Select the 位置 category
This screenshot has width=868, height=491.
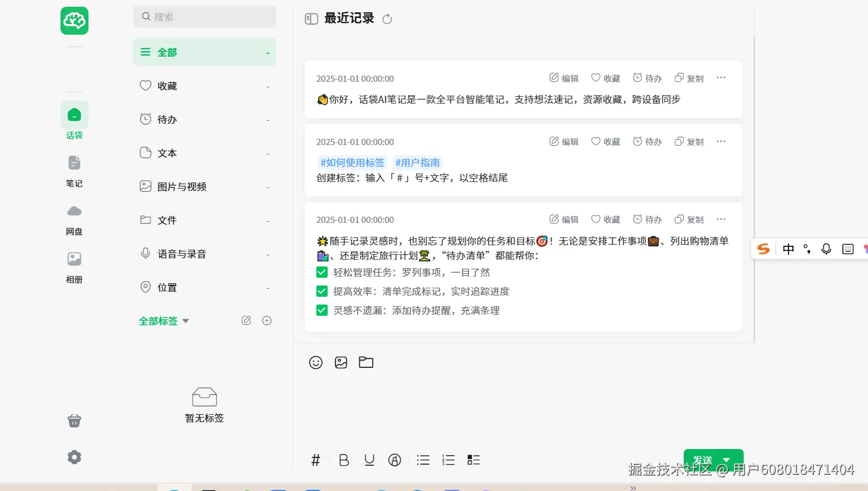point(204,287)
